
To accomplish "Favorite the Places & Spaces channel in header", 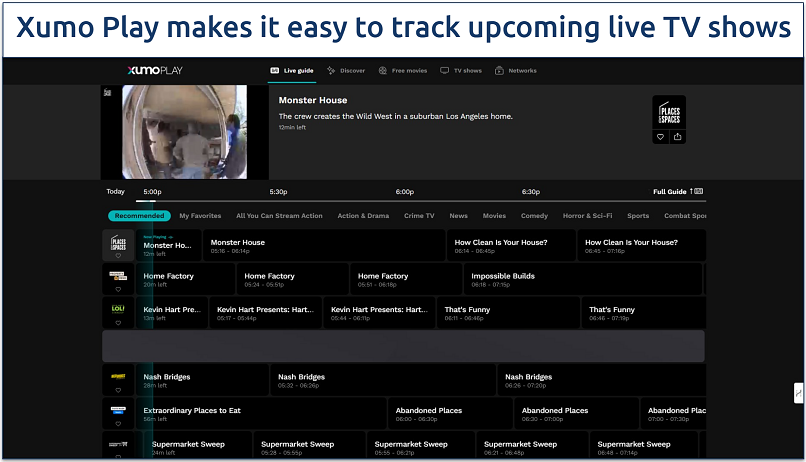I will [x=661, y=137].
